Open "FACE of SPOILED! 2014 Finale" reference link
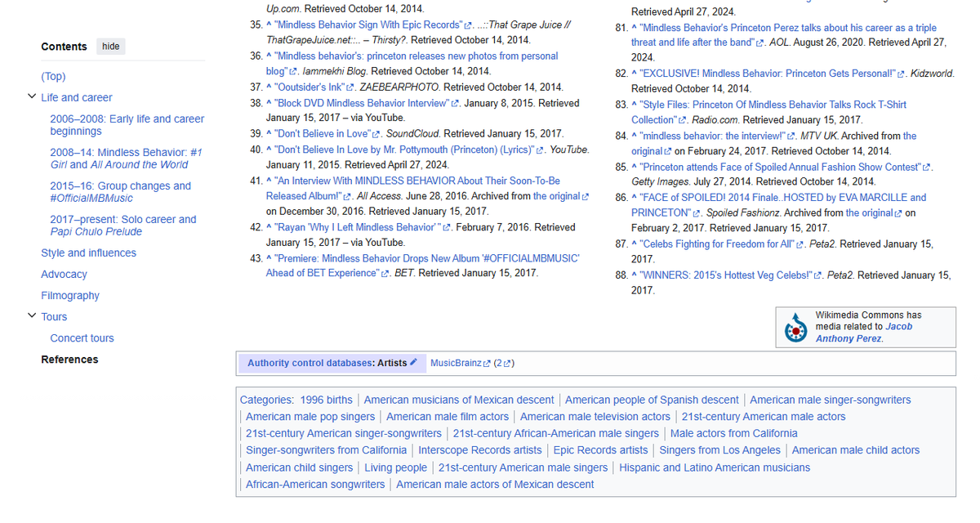 click(780, 205)
